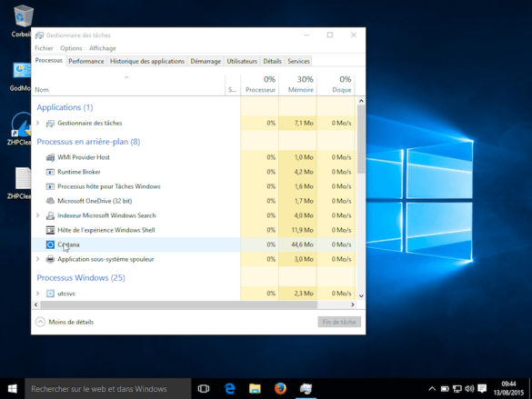The height and width of the screenshot is (399, 532).
Task: Open the Affichage menu
Action: point(103,48)
